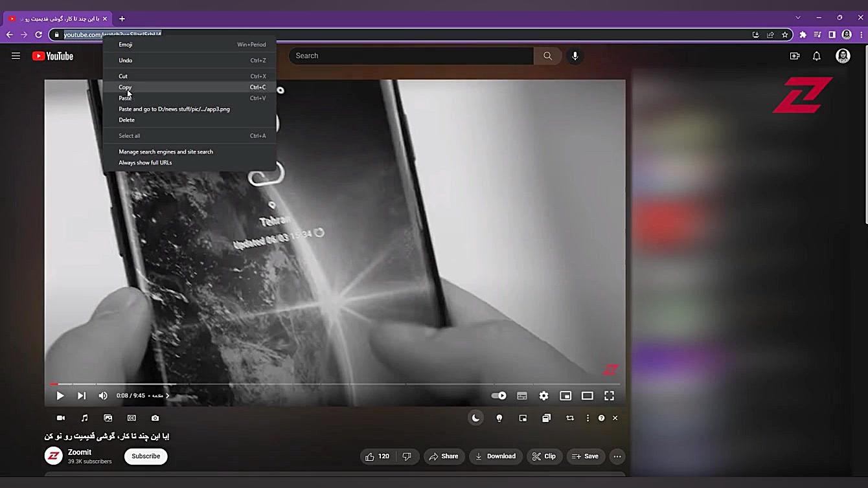868x488 pixels.
Task: Open the YouTube notifications bell
Action: pyautogui.click(x=817, y=56)
